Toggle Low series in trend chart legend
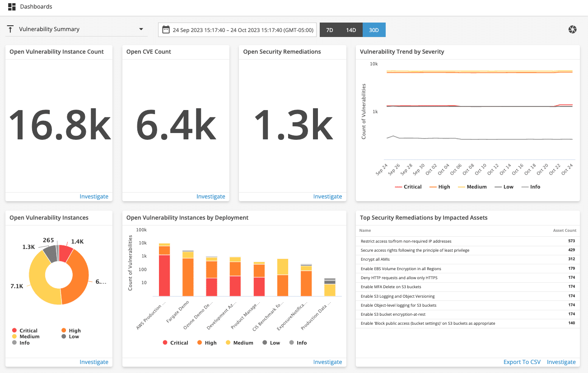The height and width of the screenshot is (373, 588). coord(504,187)
